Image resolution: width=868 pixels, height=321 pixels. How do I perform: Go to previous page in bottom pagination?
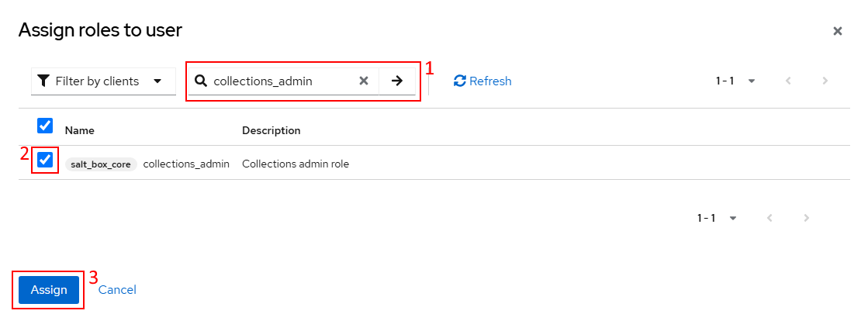pos(769,218)
